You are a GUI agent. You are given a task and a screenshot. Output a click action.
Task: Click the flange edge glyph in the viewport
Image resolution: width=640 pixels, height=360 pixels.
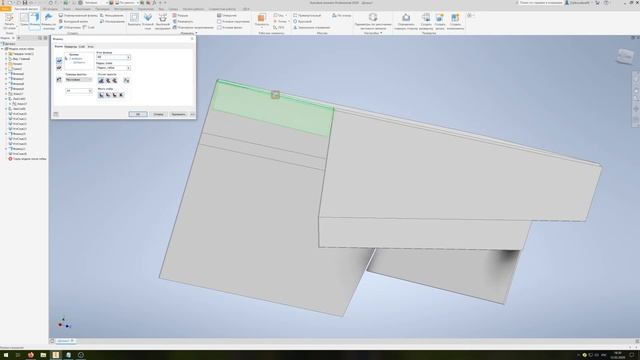(276, 95)
